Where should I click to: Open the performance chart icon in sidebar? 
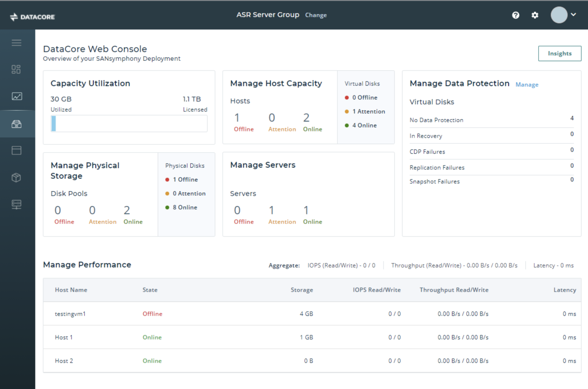click(x=17, y=96)
